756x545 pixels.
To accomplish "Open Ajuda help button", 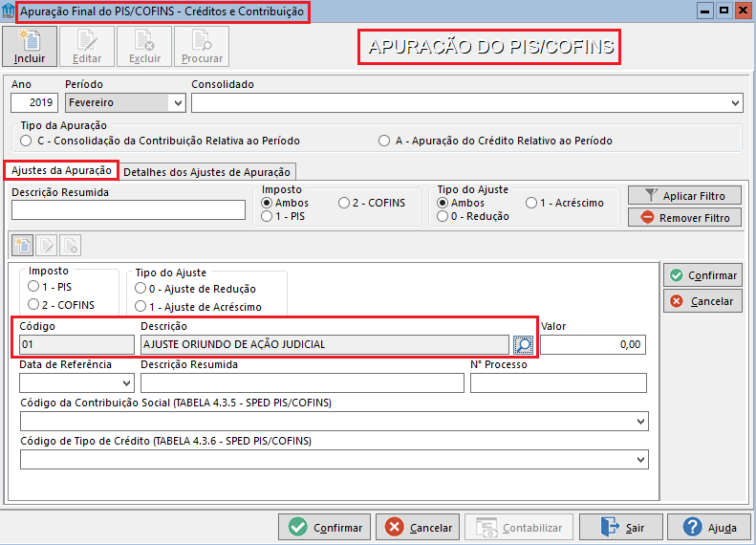I will [709, 527].
